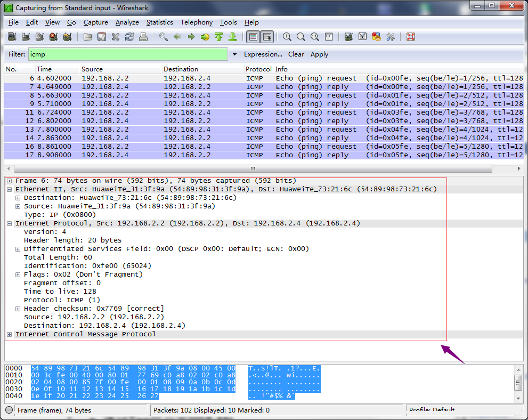Open the Capture menu

(x=95, y=22)
